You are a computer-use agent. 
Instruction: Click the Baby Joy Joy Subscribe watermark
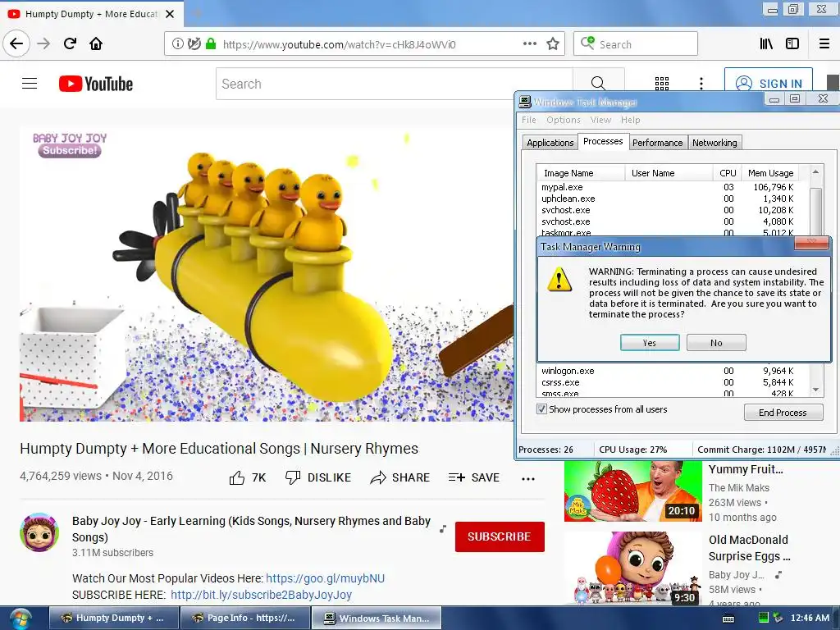70,145
